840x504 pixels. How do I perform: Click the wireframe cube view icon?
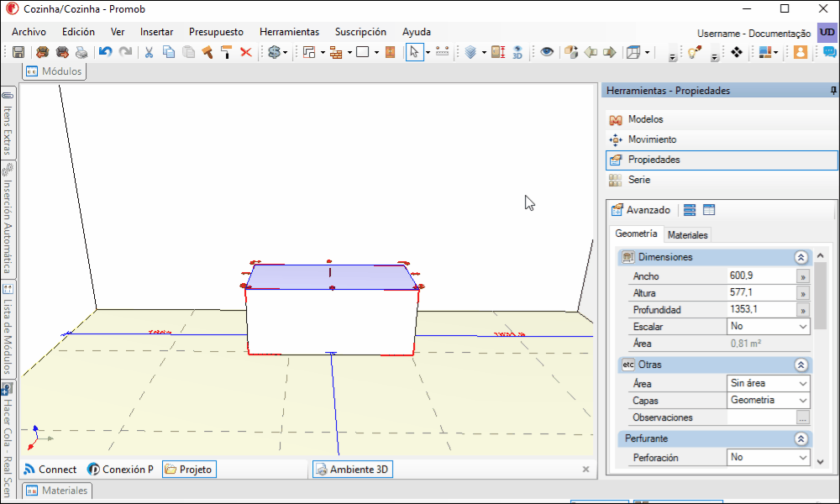[633, 52]
